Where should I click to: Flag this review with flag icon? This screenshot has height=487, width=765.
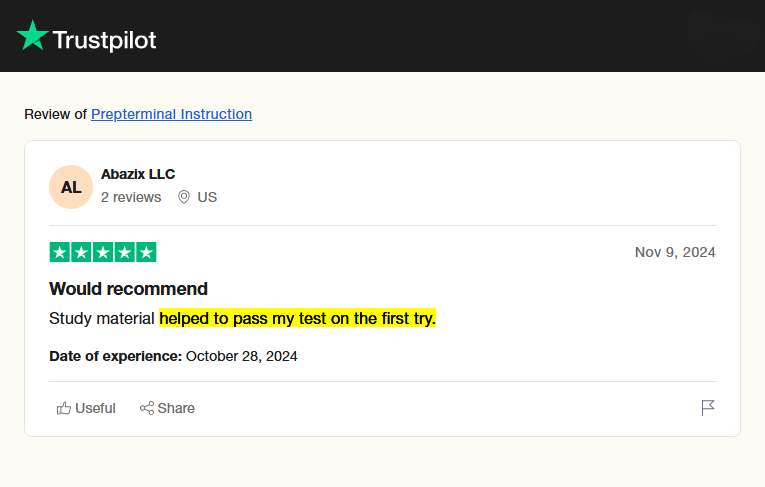click(x=708, y=407)
